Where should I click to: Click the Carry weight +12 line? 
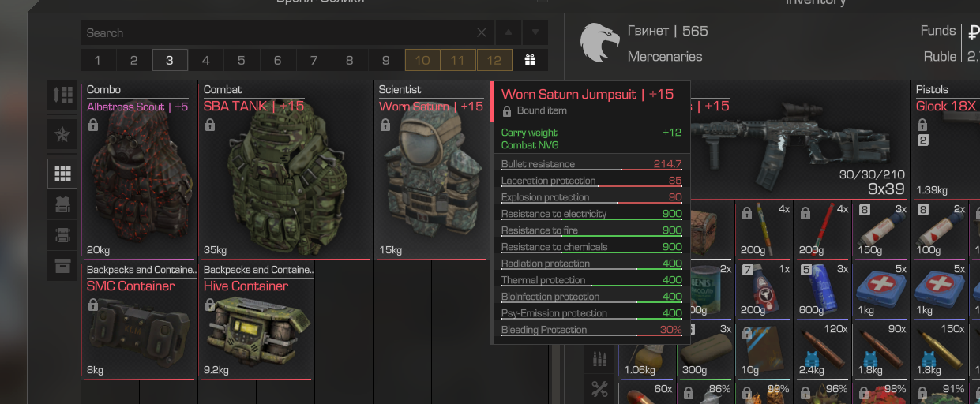(x=591, y=133)
